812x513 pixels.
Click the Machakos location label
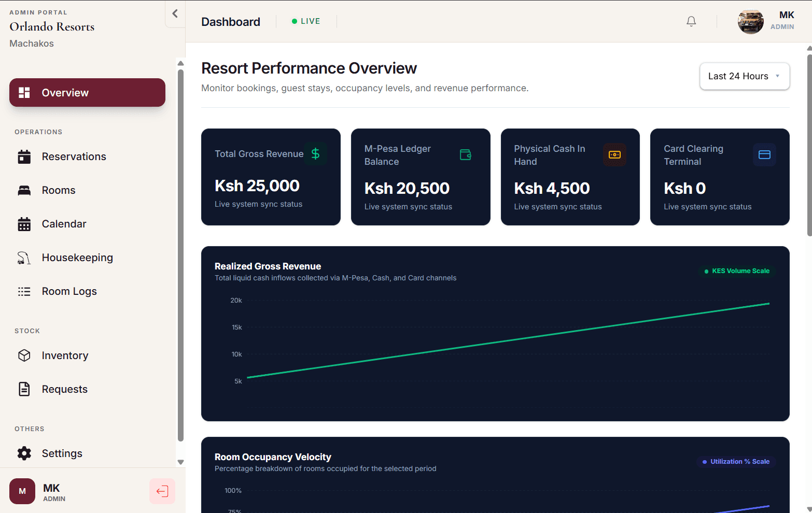click(32, 44)
